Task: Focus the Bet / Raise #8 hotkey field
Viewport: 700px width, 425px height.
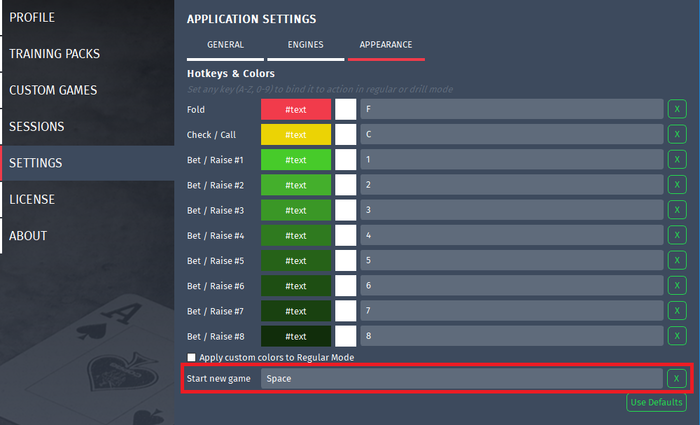Action: (512, 336)
